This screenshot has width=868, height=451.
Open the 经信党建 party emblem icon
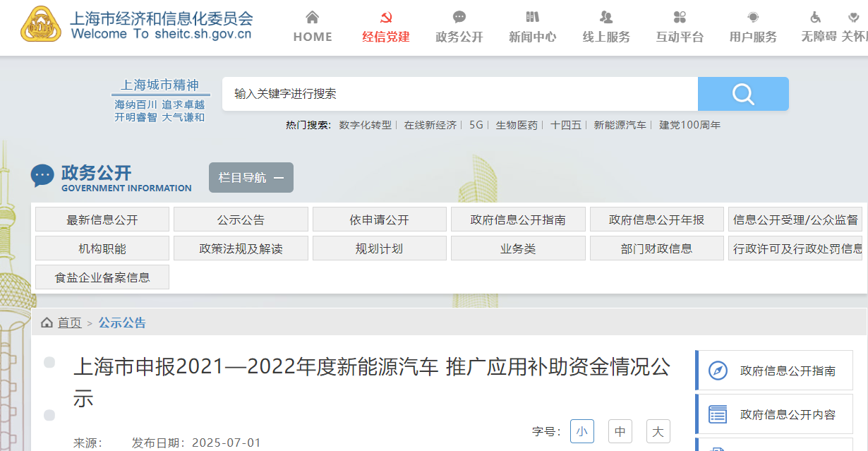tap(385, 18)
